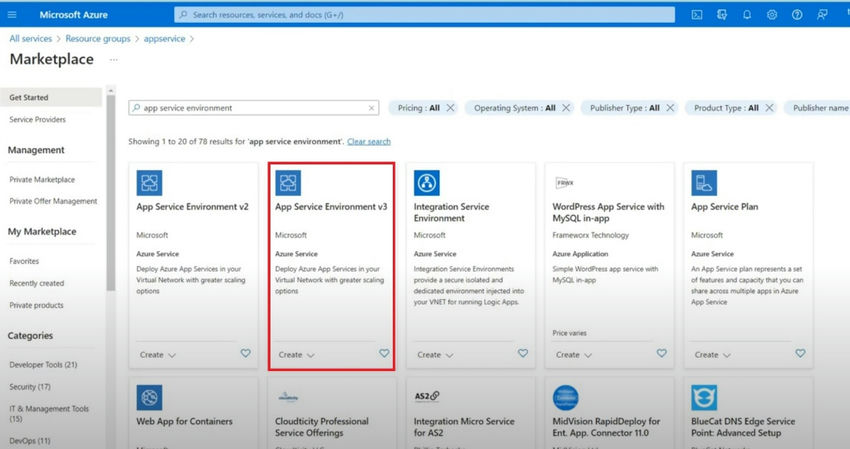The height and width of the screenshot is (449, 850).
Task: Go to Resource groups breadcrumb
Action: pyautogui.click(x=98, y=39)
